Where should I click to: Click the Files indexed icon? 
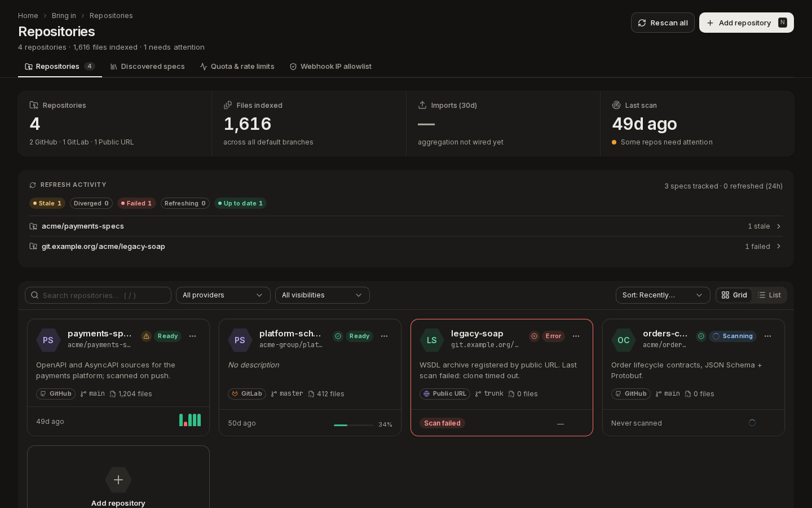point(228,105)
